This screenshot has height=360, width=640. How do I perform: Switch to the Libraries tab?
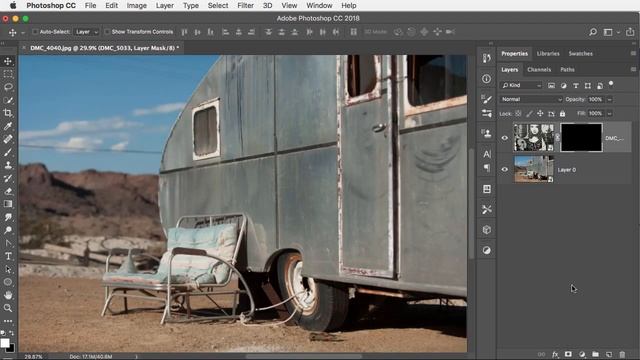[548, 53]
